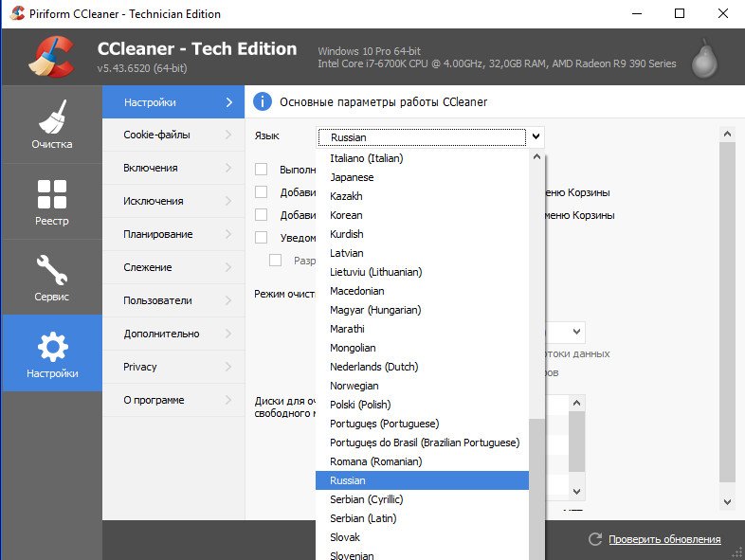The height and width of the screenshot is (560, 745).
Task: Click the language list scroll up arrow
Action: (536, 156)
